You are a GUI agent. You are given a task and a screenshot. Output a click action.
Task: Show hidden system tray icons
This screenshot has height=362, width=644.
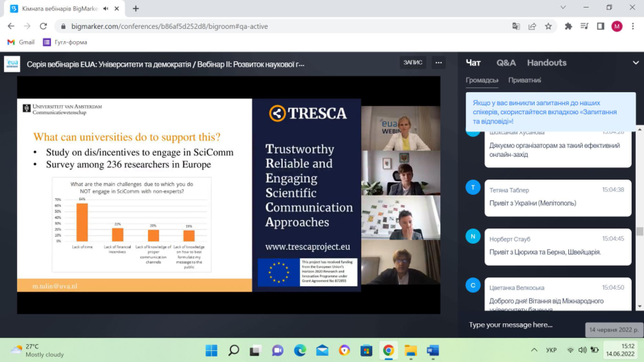534,350
